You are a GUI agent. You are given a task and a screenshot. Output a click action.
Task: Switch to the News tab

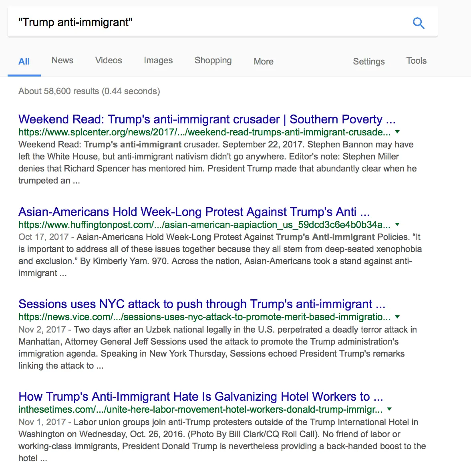click(x=62, y=60)
